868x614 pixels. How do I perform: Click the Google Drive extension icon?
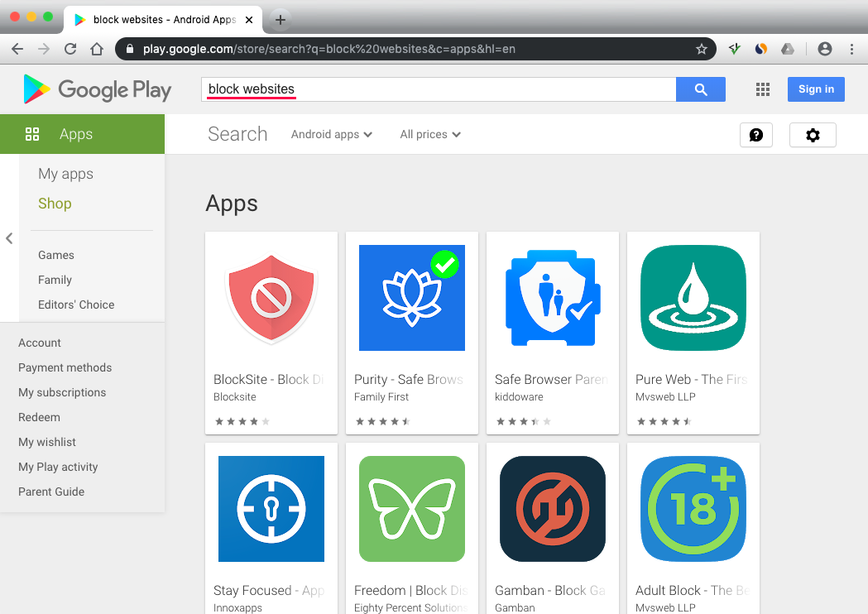pos(788,49)
